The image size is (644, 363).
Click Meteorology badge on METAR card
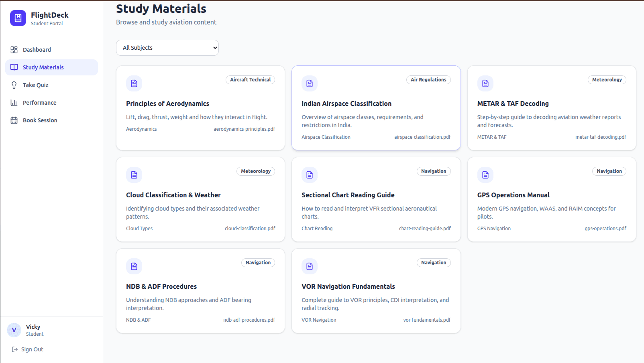607,80
